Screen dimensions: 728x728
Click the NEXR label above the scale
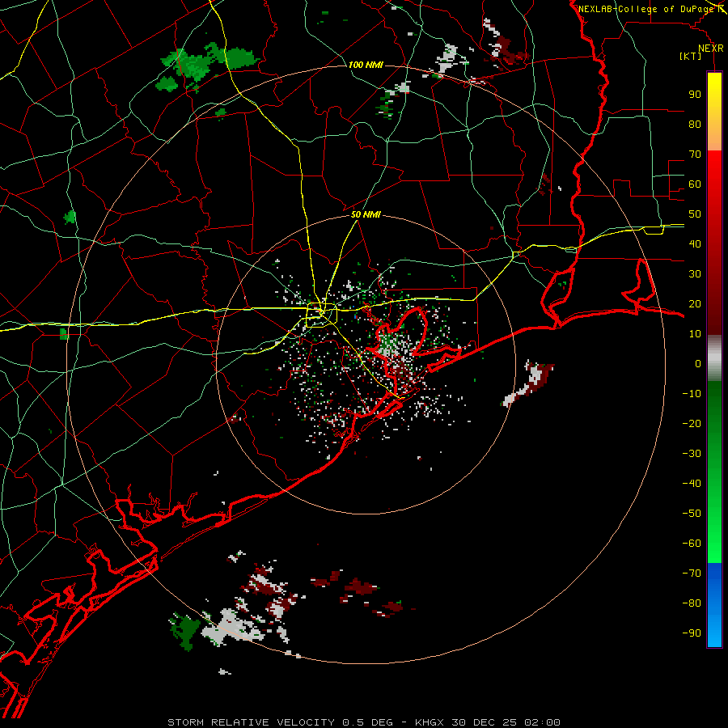click(x=710, y=49)
